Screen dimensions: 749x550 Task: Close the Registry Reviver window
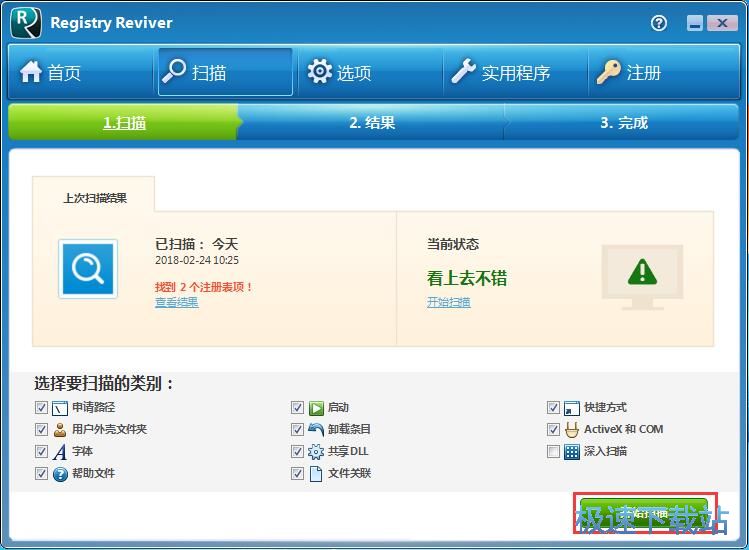[x=722, y=23]
